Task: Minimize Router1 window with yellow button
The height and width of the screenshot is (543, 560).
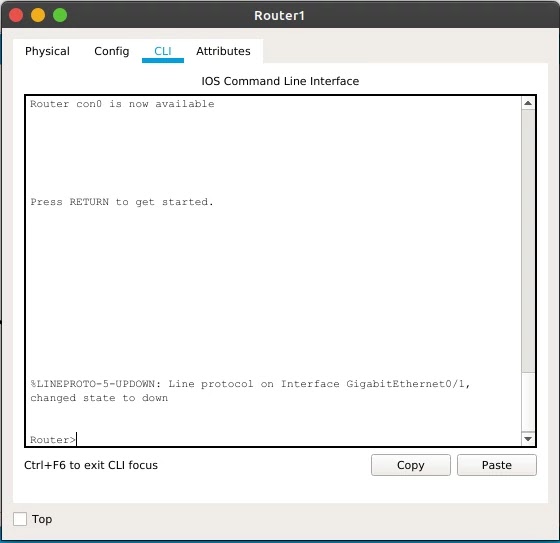Action: [38, 15]
